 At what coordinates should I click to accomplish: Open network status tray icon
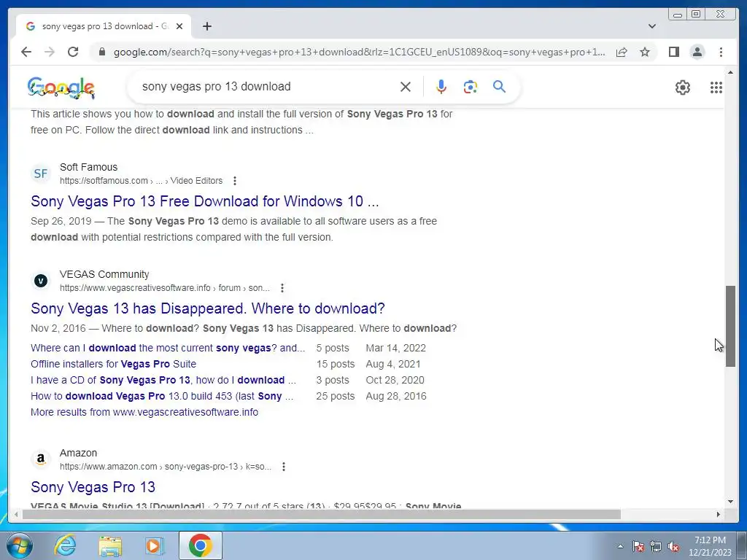(656, 546)
